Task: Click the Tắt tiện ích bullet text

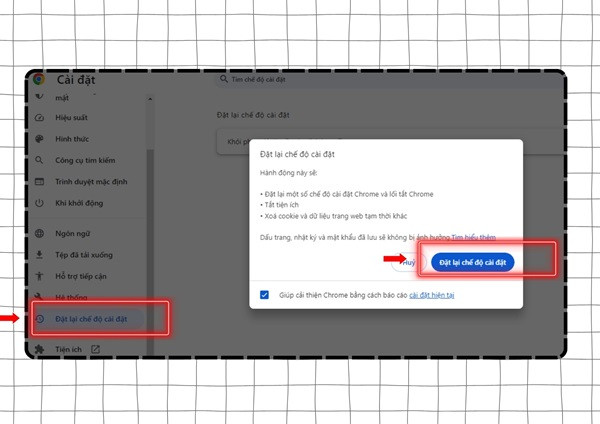Action: (281, 205)
